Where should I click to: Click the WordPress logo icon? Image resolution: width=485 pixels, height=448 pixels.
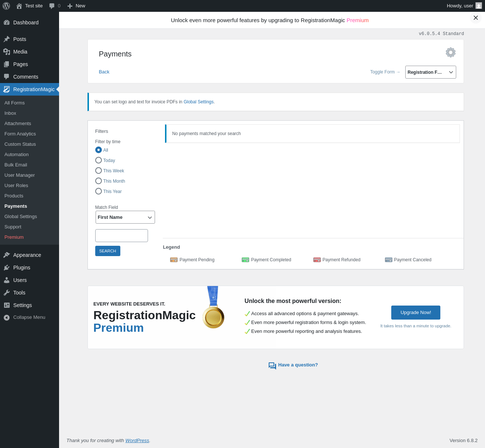point(6,6)
